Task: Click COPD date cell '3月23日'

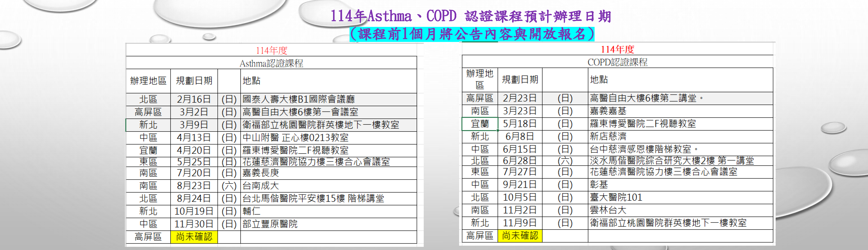Action: pyautogui.click(x=520, y=111)
